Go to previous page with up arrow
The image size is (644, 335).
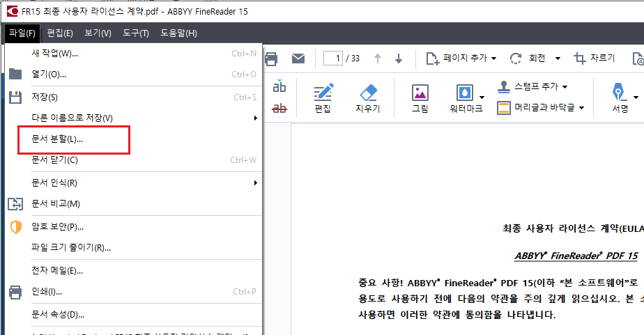[x=378, y=59]
